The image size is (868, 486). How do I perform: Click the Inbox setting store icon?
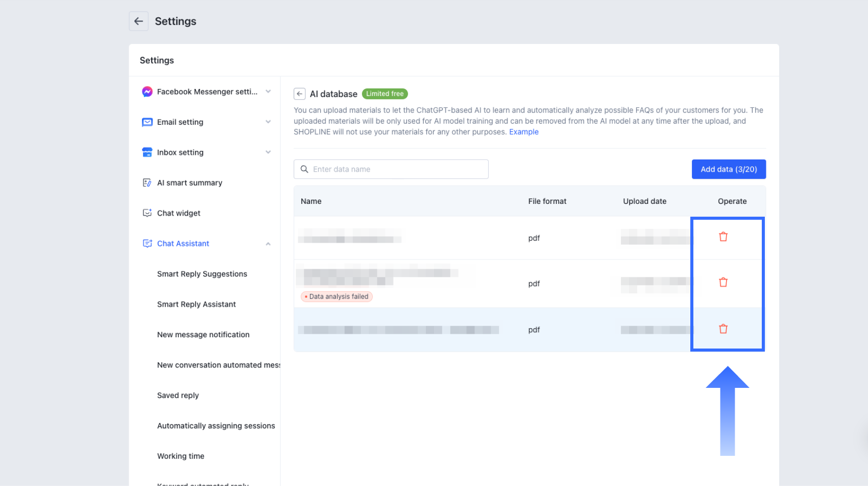click(x=147, y=152)
